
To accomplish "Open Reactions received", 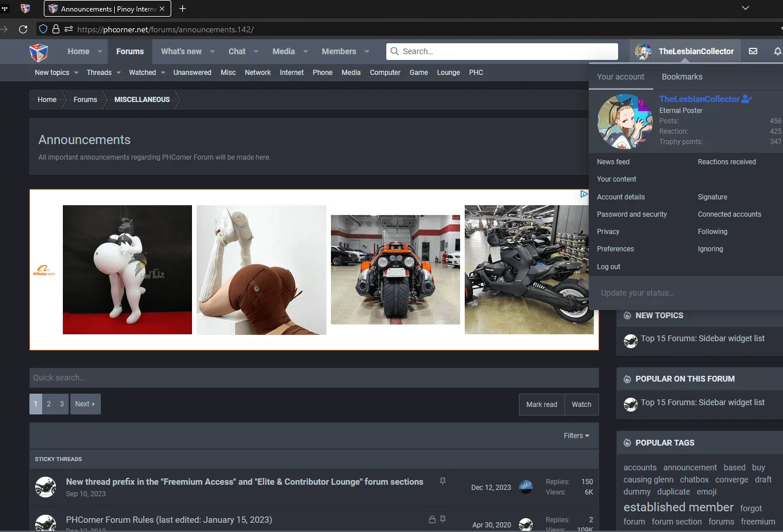I will tap(726, 162).
